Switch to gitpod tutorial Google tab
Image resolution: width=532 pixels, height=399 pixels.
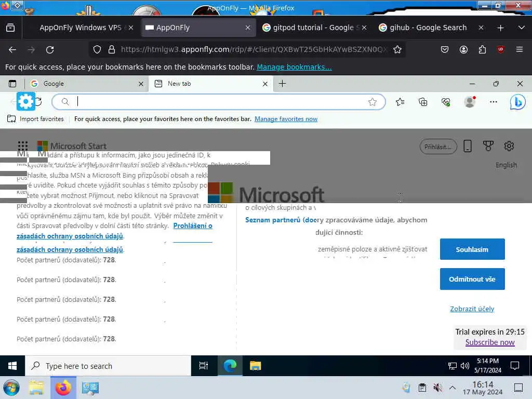[313, 28]
